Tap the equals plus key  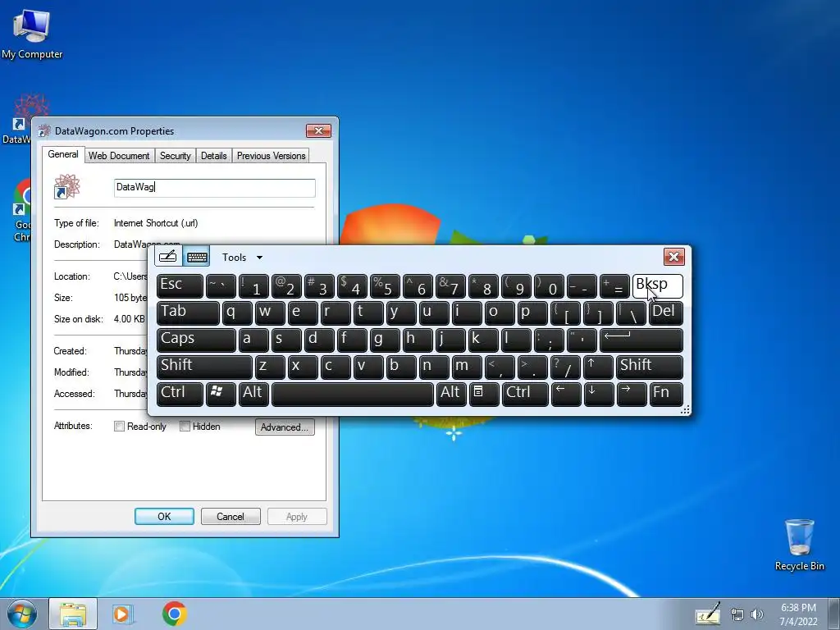pyautogui.click(x=614, y=286)
